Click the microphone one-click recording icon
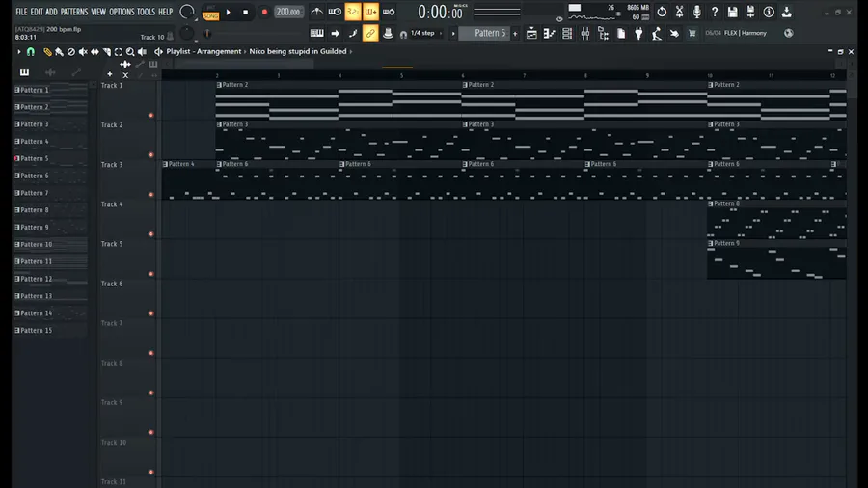The image size is (868, 488). pos(697,12)
